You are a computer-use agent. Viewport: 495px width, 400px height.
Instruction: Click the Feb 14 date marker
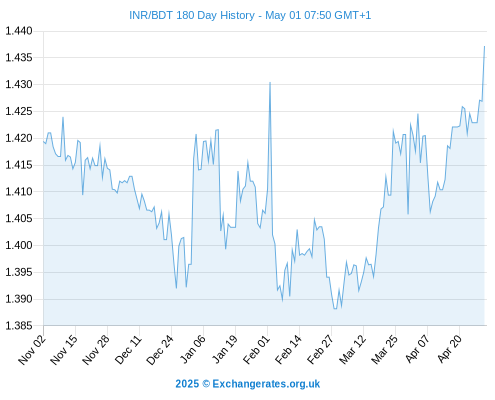(288, 349)
